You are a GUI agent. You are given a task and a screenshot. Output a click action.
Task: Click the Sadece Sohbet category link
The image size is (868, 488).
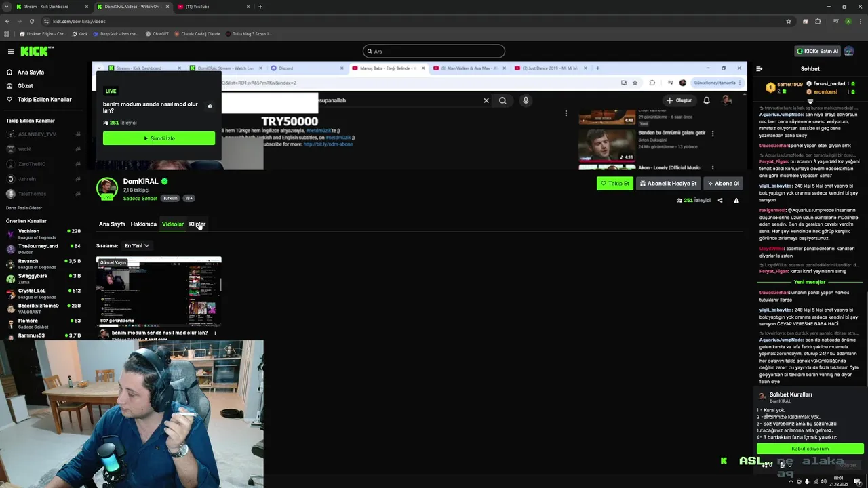pos(140,199)
